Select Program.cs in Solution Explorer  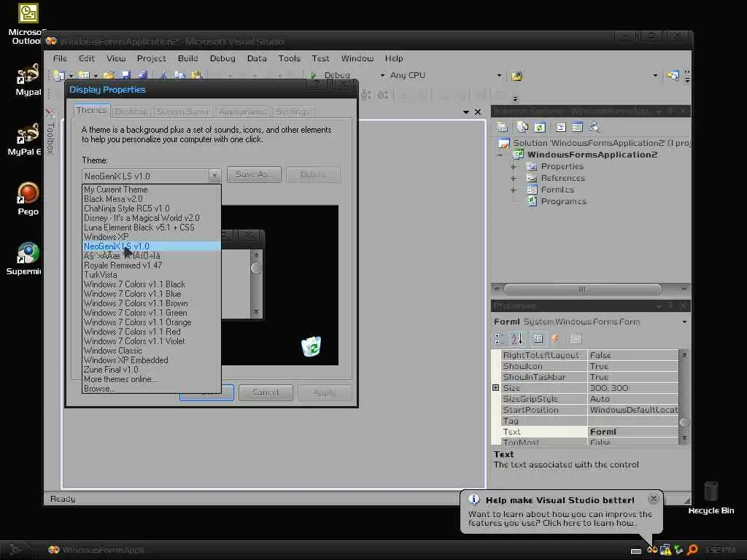click(x=563, y=201)
